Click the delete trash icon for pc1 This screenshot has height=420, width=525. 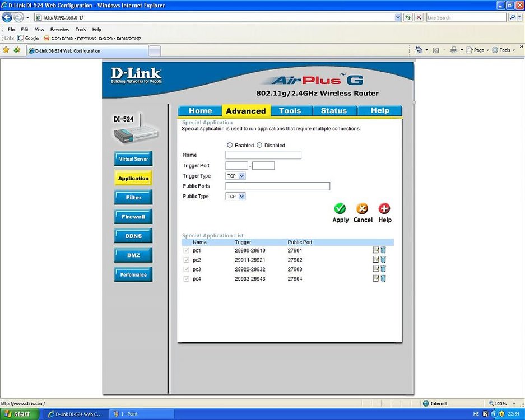coord(383,250)
